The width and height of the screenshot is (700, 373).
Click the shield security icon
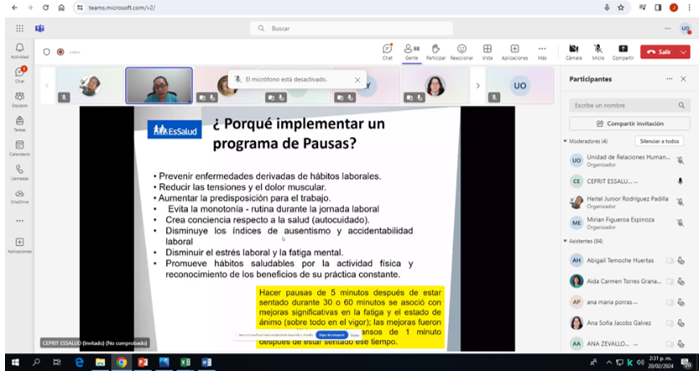tap(46, 52)
